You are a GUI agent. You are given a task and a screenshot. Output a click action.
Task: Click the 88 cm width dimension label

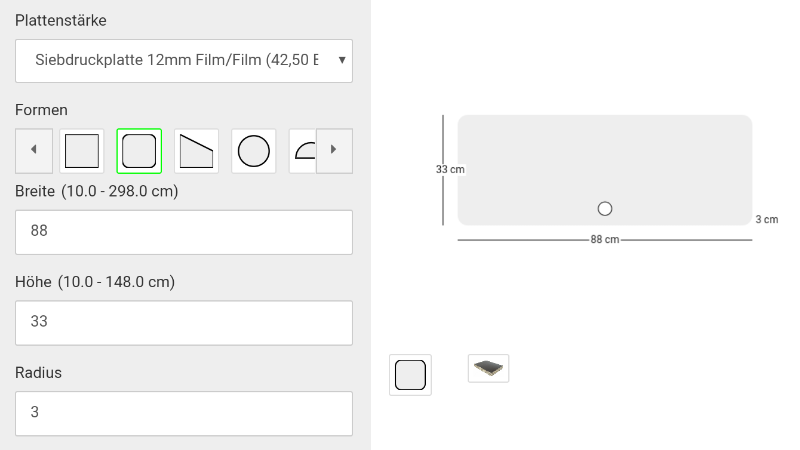(605, 240)
